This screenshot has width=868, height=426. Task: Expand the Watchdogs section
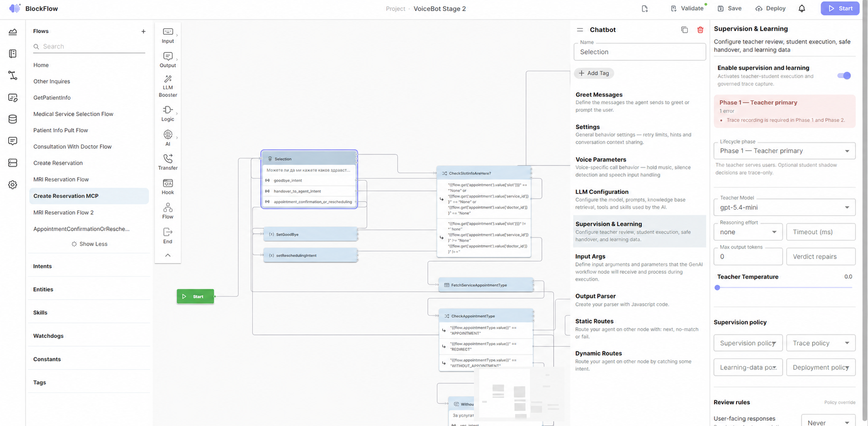(89, 336)
